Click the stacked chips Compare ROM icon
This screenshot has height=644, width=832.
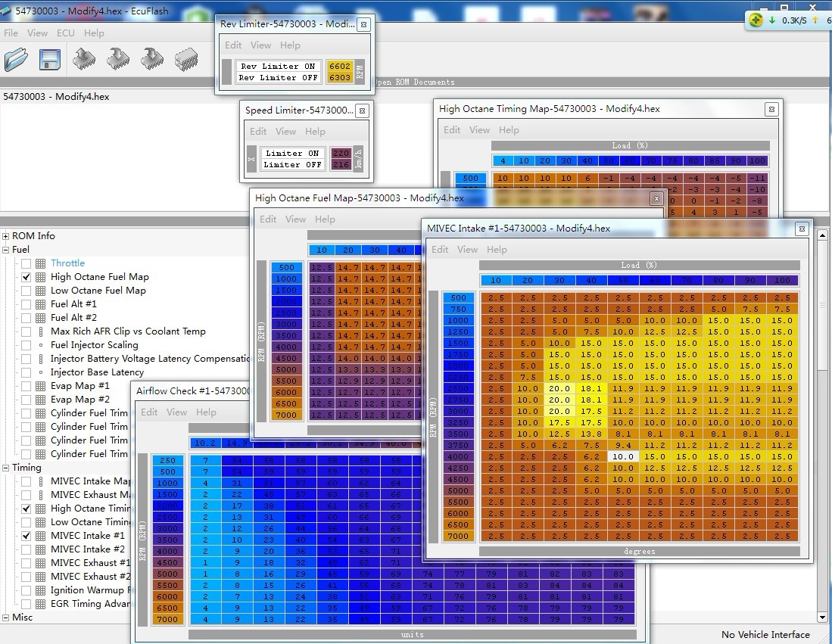(186, 59)
